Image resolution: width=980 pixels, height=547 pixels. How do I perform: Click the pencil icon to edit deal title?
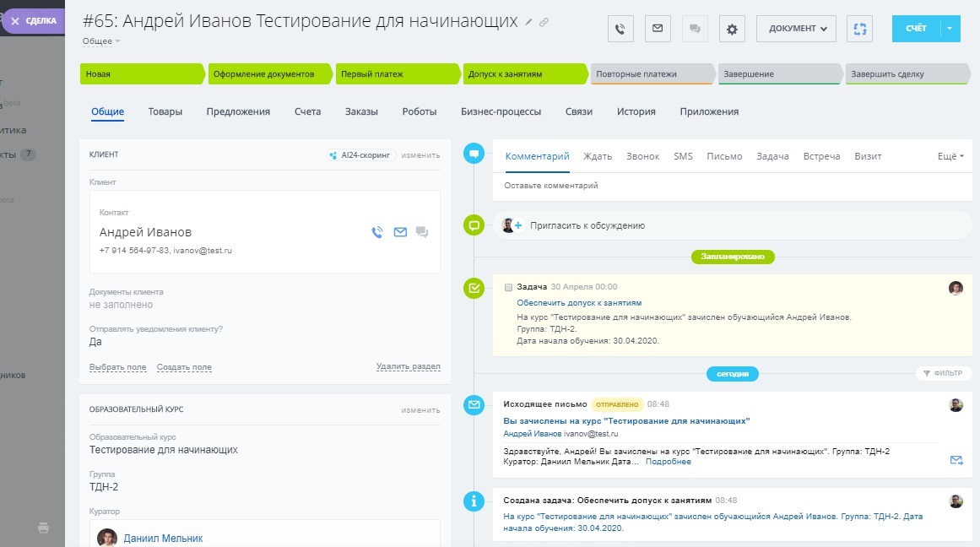[529, 23]
